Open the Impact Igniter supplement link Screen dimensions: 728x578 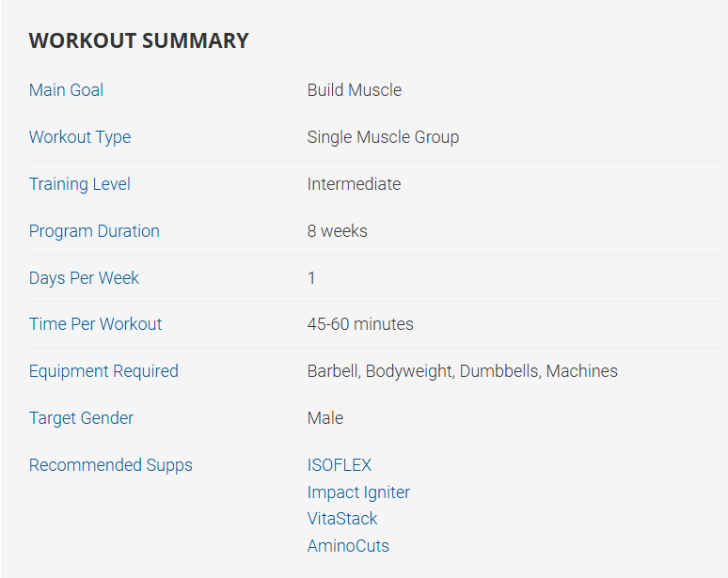[x=358, y=492]
